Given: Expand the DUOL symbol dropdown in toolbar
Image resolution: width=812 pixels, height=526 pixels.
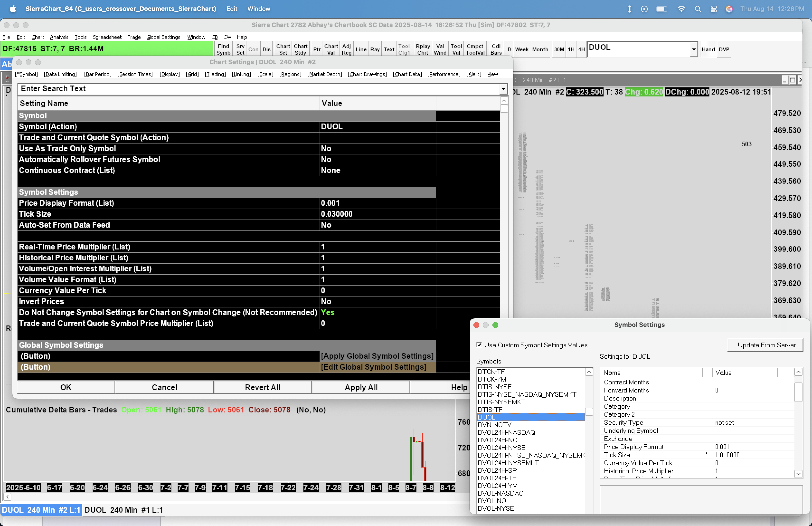Looking at the screenshot, I should (x=694, y=49).
